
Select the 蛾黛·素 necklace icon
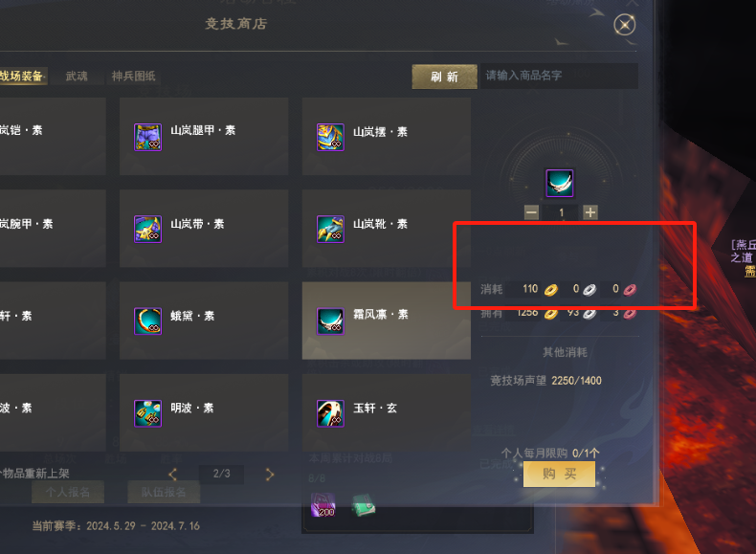coord(147,321)
